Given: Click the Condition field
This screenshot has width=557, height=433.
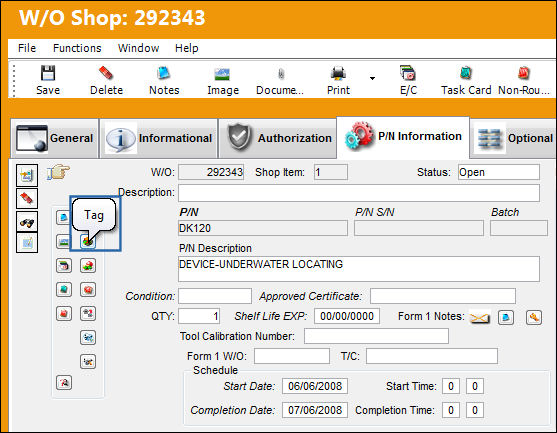Looking at the screenshot, I should (x=215, y=296).
